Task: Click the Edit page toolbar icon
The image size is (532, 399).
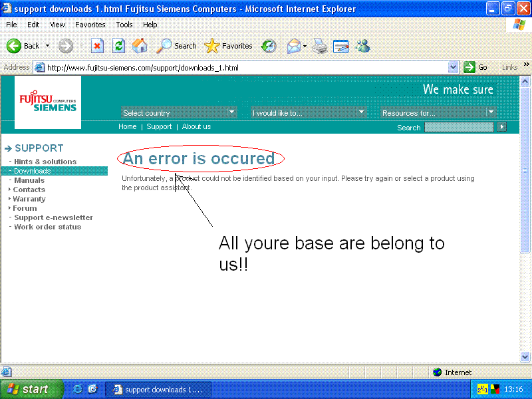Action: tap(341, 46)
